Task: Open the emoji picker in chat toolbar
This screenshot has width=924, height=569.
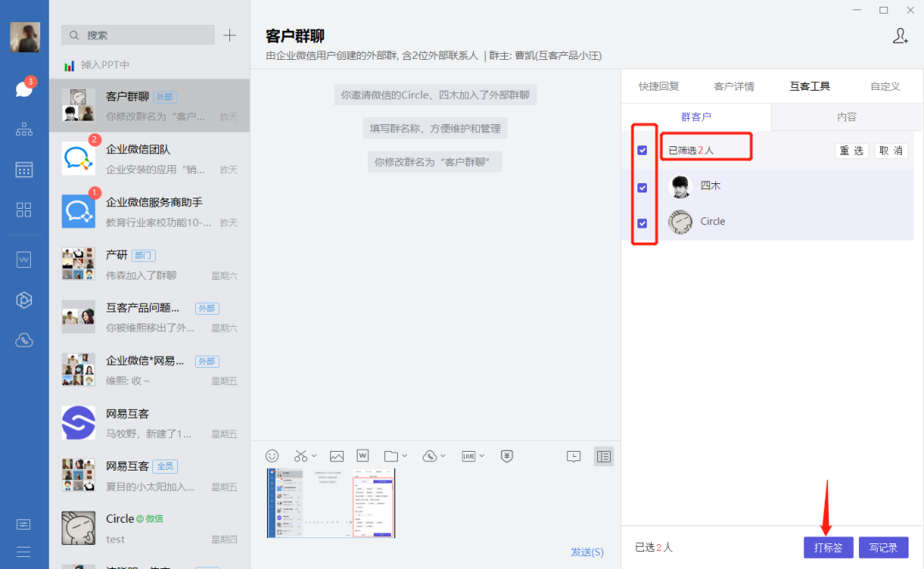Action: coord(272,456)
